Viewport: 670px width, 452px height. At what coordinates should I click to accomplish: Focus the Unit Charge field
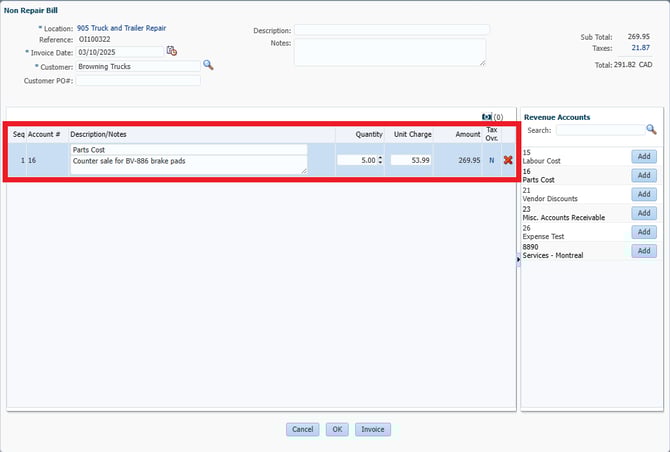click(411, 160)
